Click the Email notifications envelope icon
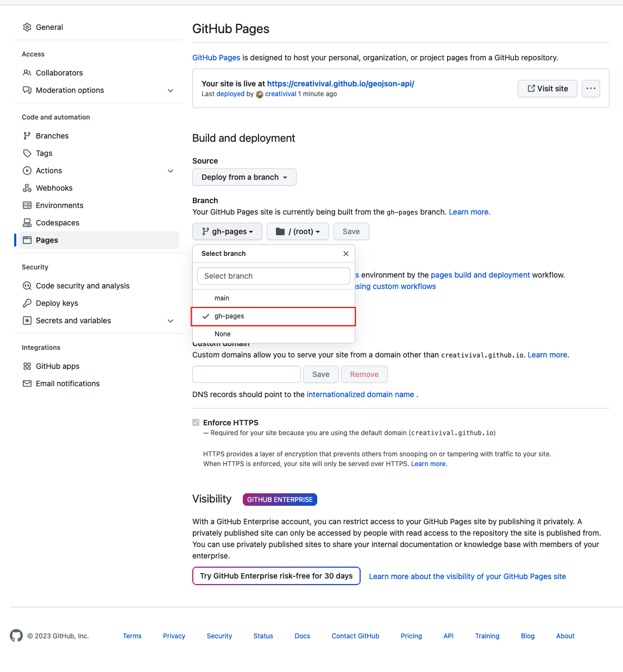 pos(27,384)
